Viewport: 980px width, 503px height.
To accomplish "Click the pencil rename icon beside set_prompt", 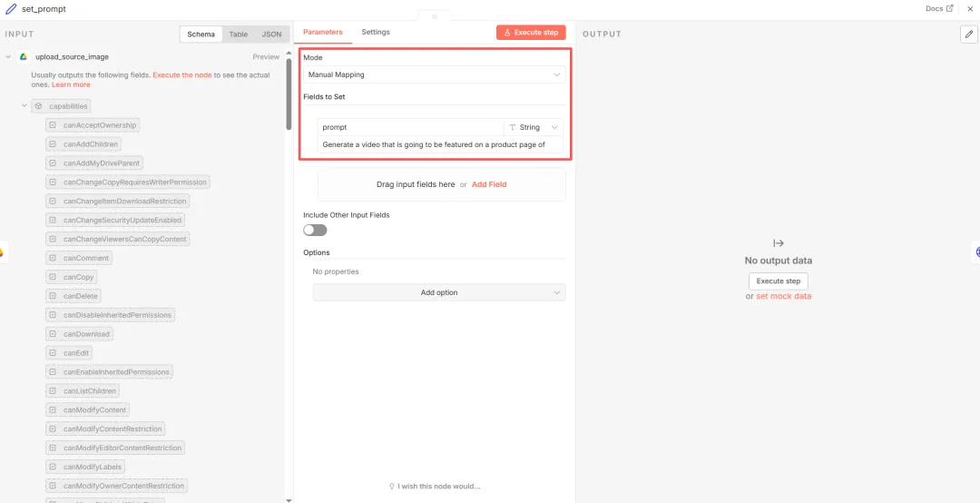I will (x=11, y=9).
